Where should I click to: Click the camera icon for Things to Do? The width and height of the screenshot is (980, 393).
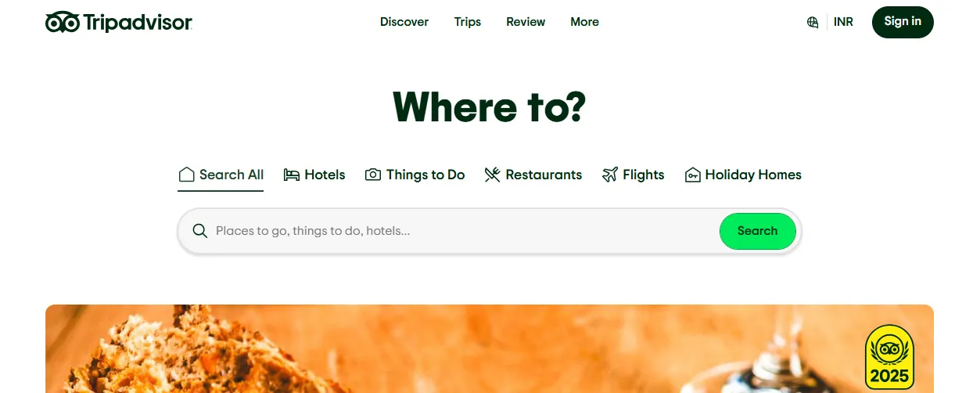click(373, 175)
